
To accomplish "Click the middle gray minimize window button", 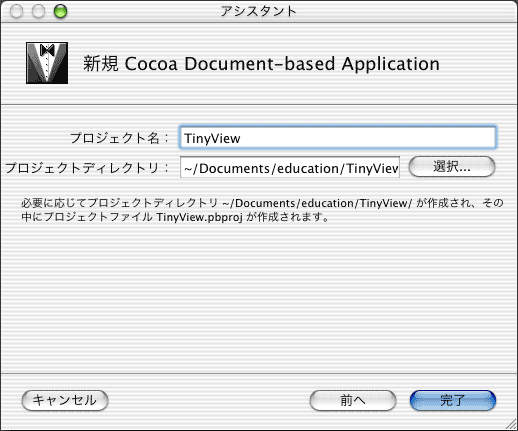I will [38, 11].
